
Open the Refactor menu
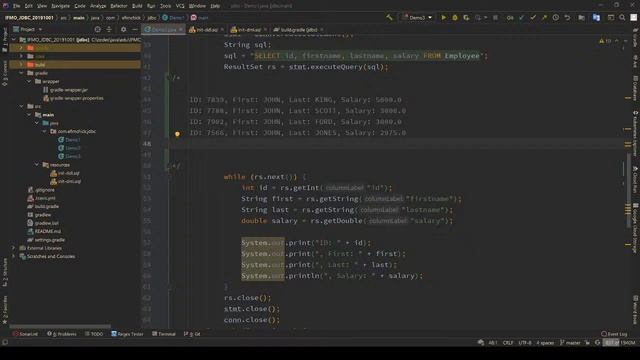pyautogui.click(x=119, y=6)
